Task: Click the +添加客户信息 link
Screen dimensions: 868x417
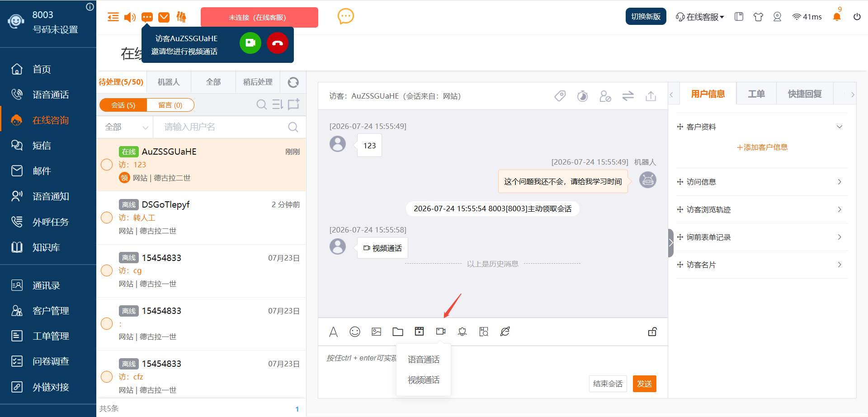Action: click(x=762, y=147)
